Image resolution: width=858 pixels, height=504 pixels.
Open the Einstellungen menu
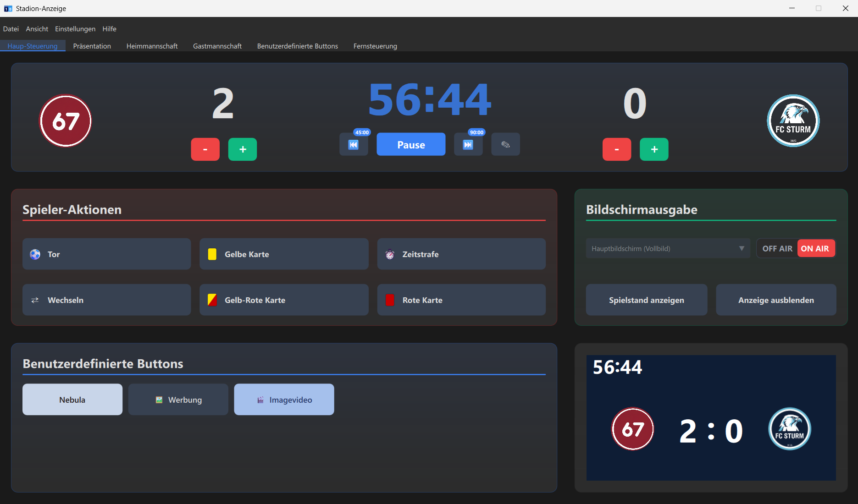[75, 29]
